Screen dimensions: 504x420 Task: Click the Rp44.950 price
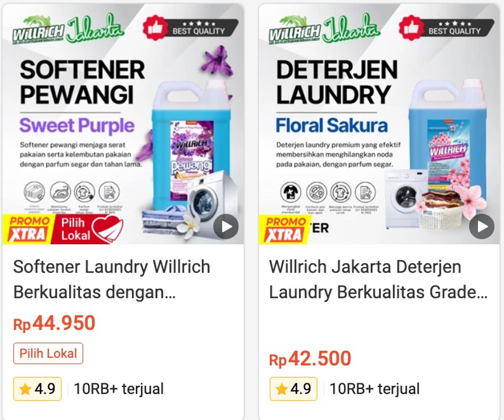pyautogui.click(x=54, y=323)
